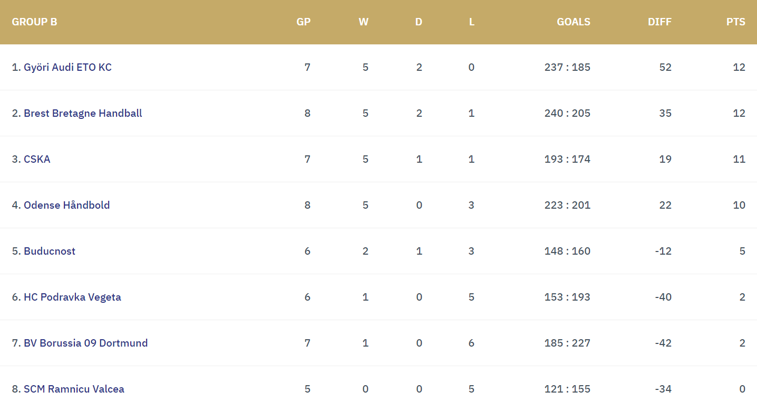
Task: Click Brest Bretagne Handball's losses value
Action: 471,113
